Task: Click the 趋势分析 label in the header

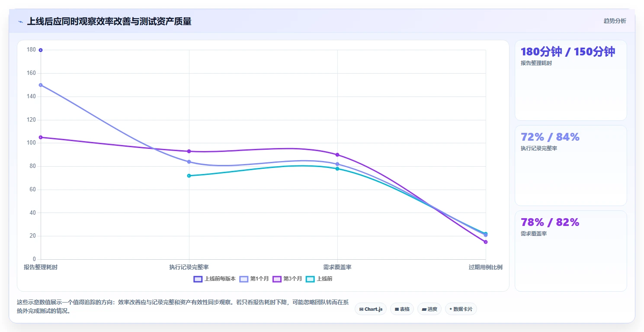Action: 615,21
